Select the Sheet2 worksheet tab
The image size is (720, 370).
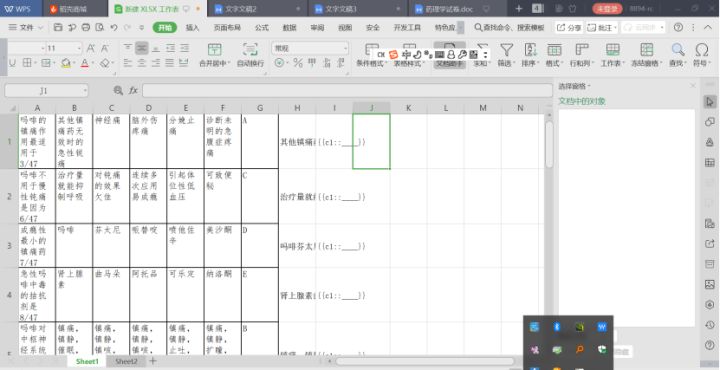pos(126,361)
